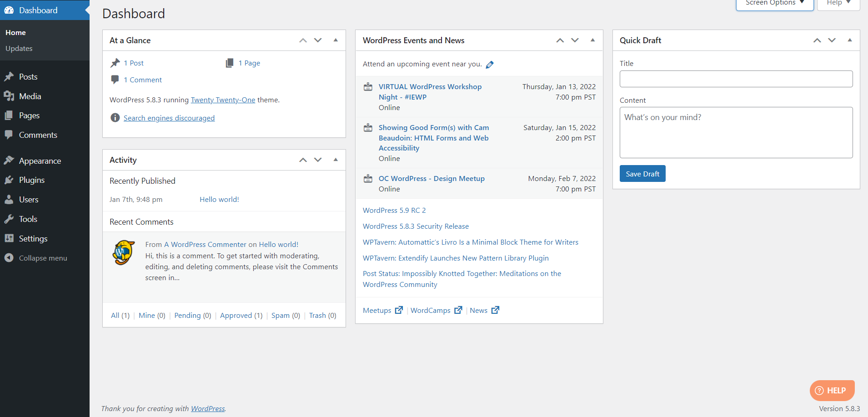Open the WordPress link in footer
Screen dimensions: 868x417
208,409
